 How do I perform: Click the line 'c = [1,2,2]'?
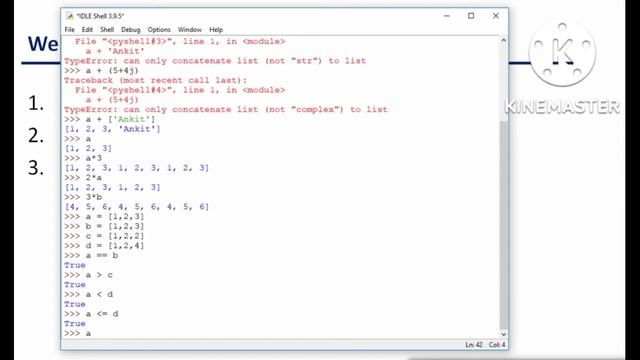coord(115,236)
